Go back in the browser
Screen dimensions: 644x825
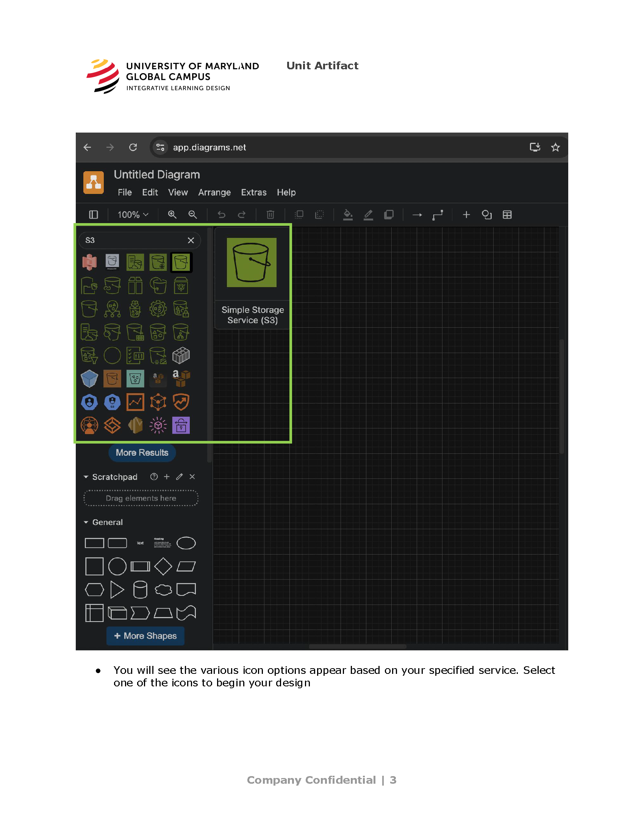[x=88, y=147]
